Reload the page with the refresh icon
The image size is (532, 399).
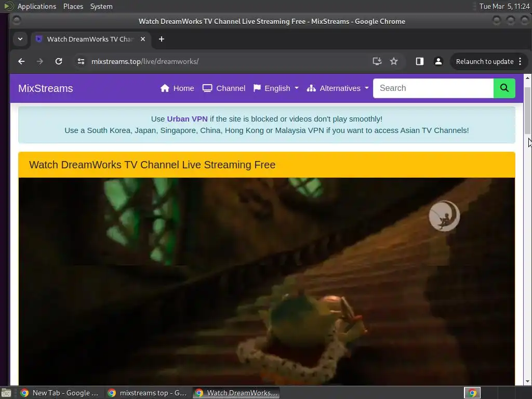59,61
